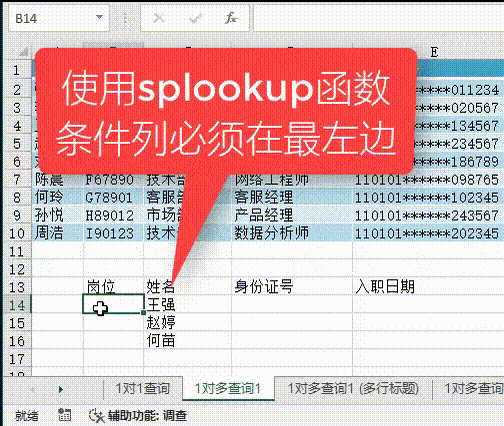Screen dimensions: 504x426
Task: Click cell containing 孙悦
Action: click(x=57, y=215)
